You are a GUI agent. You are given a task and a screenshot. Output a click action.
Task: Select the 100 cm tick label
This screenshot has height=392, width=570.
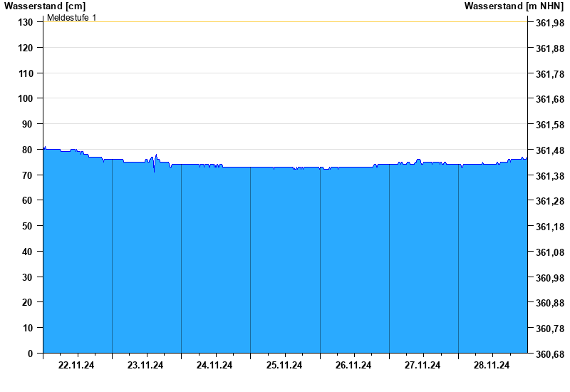click(26, 98)
